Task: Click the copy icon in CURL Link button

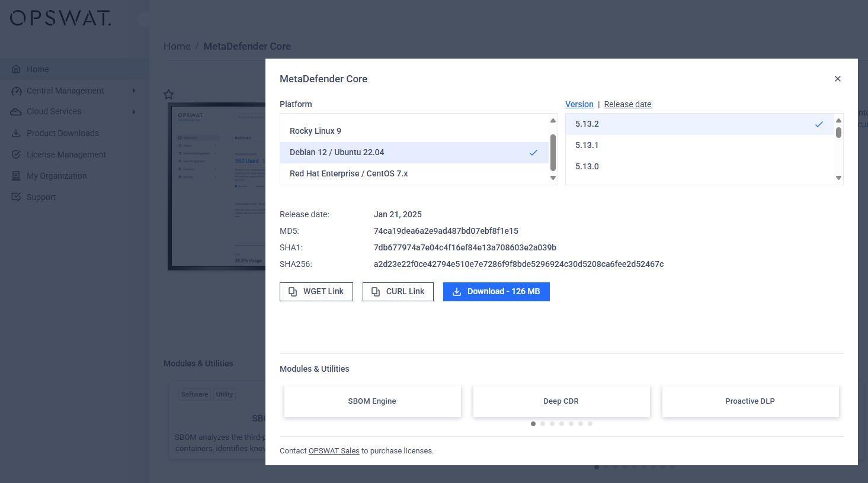Action: point(376,292)
